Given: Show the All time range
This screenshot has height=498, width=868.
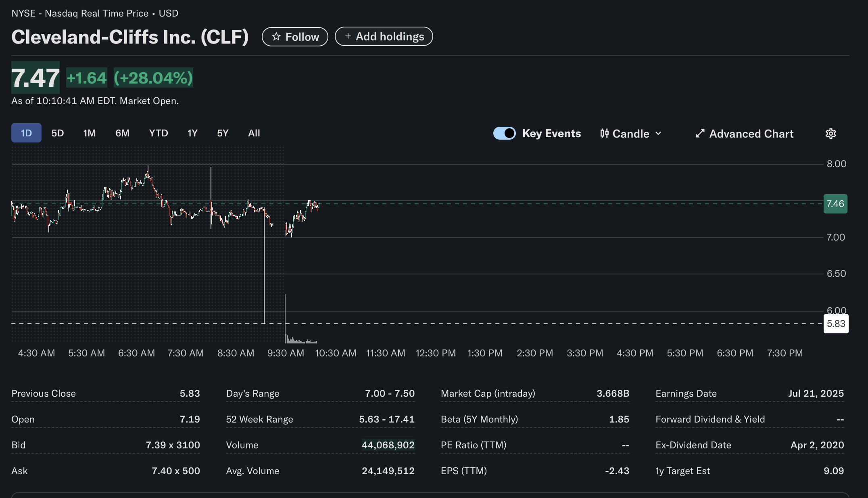Looking at the screenshot, I should coord(254,133).
